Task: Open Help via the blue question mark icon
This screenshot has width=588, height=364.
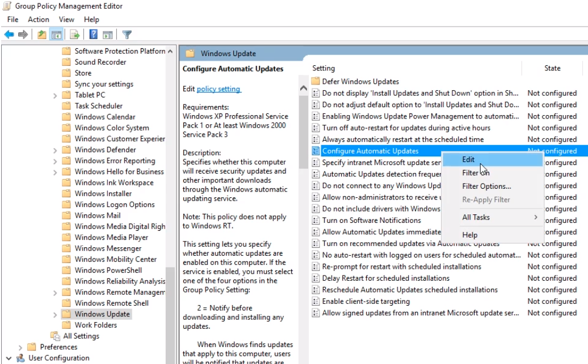Action: click(94, 35)
